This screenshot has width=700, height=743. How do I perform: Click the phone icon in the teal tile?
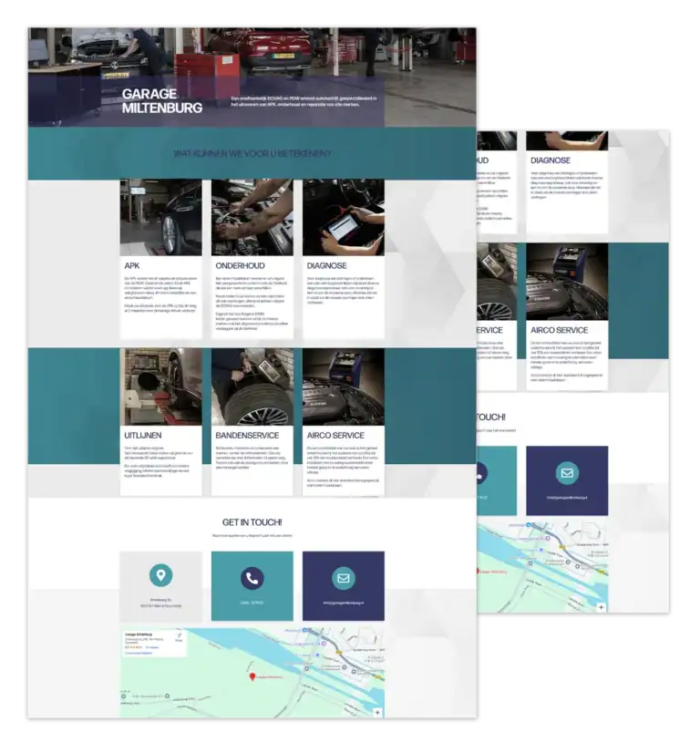tap(252, 578)
